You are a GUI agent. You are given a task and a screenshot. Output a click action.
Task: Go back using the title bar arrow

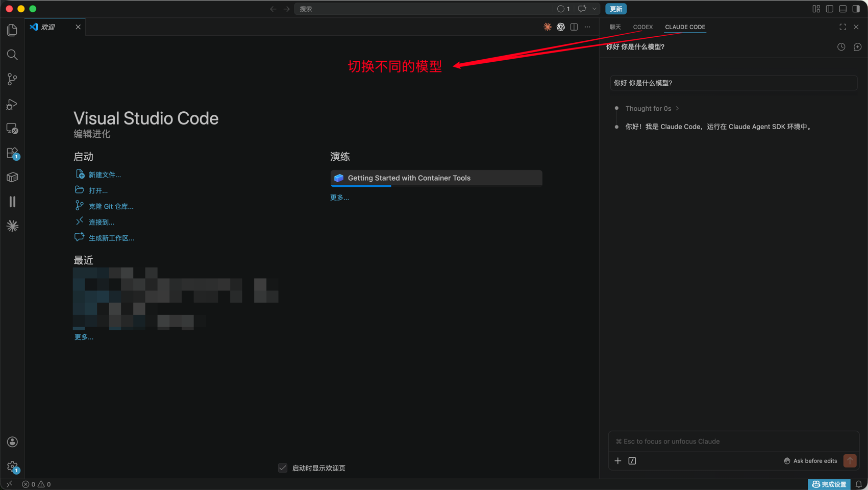click(x=274, y=9)
